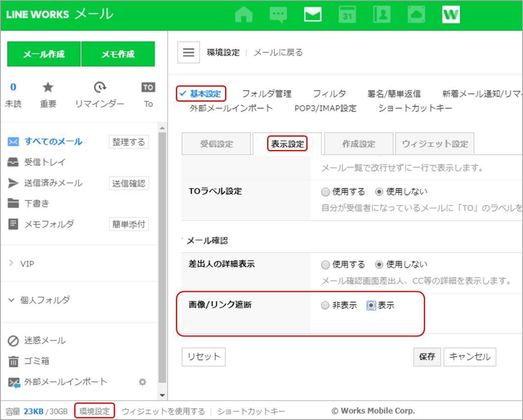Select 使用する for 差出人の詳細表示
This screenshot has width=523, height=420.
[325, 265]
